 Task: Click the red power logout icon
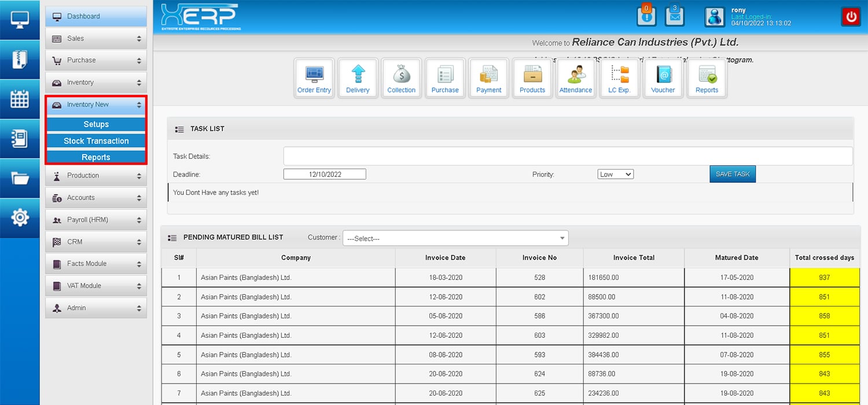[851, 17]
